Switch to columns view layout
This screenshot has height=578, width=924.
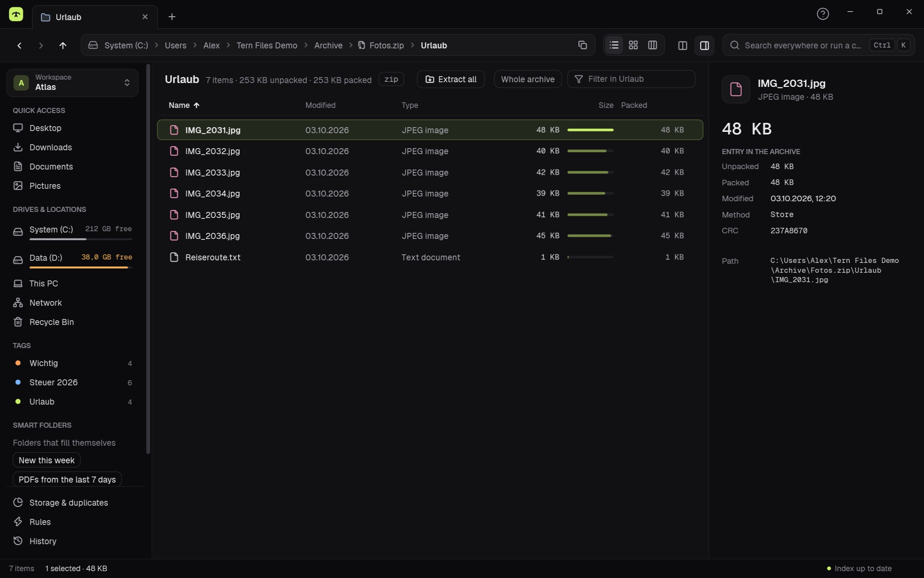[x=652, y=45]
